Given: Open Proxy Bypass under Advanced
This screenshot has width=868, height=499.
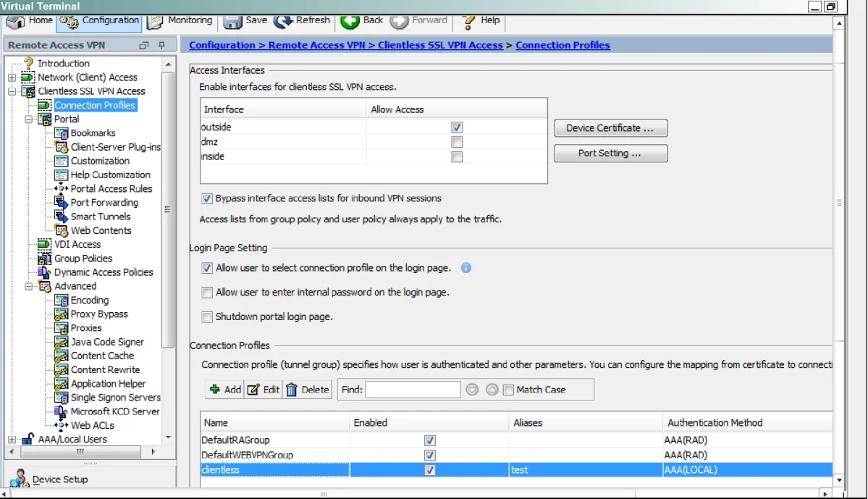Looking at the screenshot, I should 99,314.
